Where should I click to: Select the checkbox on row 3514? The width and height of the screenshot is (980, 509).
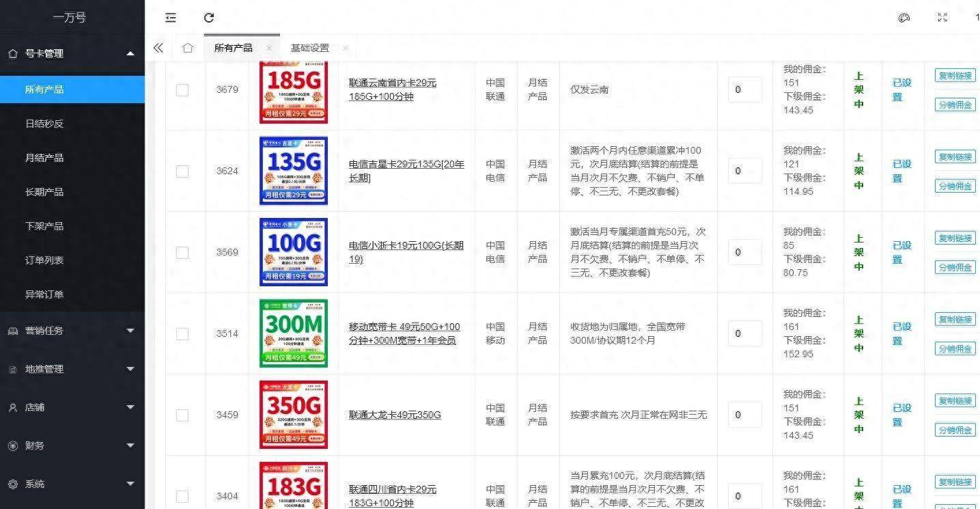pos(182,333)
